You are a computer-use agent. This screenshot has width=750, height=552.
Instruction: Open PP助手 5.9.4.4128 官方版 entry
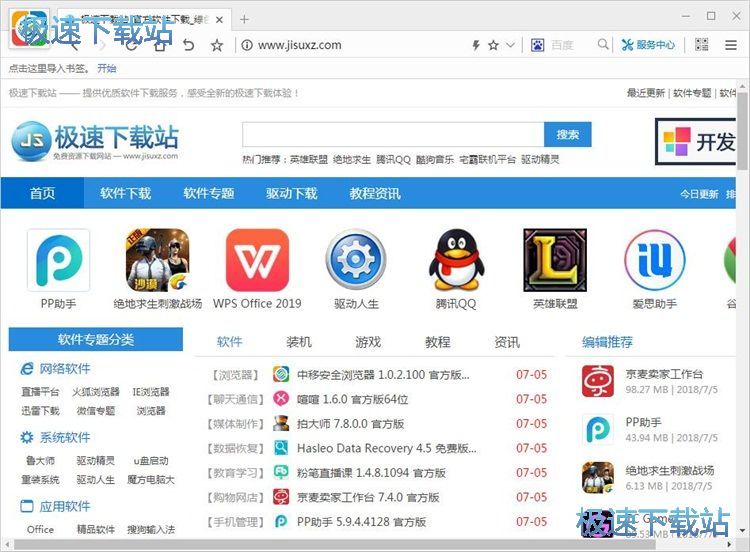[361, 522]
